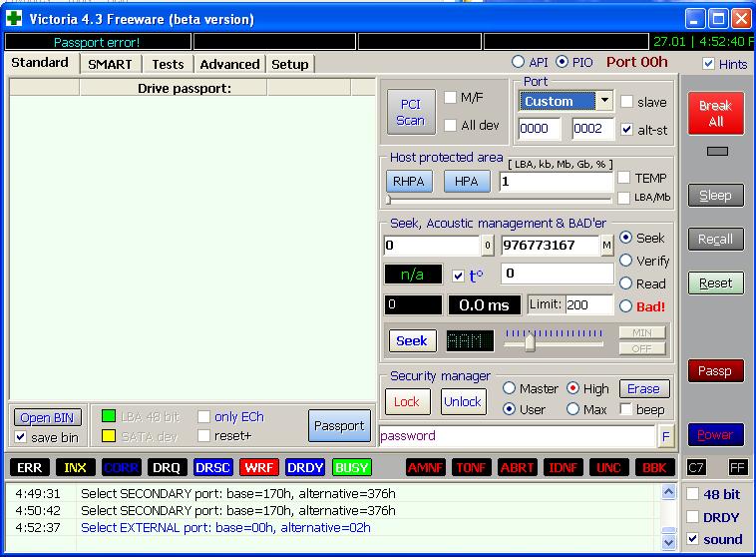Click the ERR status indicator

click(x=29, y=468)
